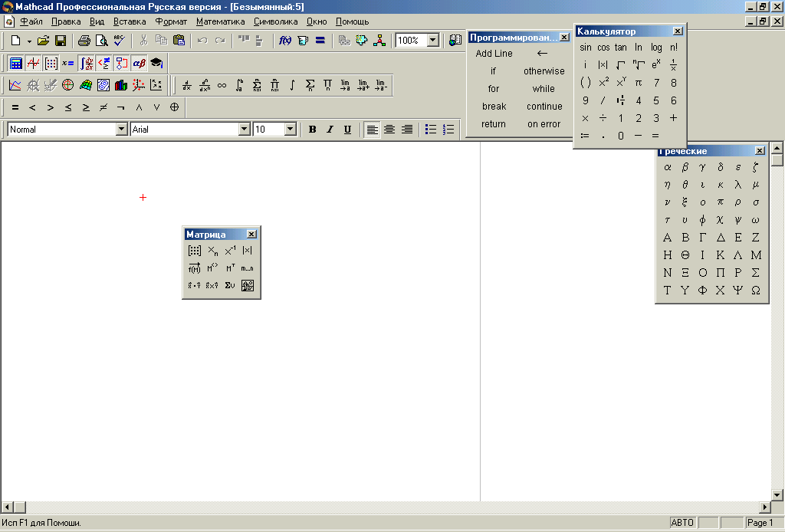Open the Правка menu
This screenshot has height=532, width=785.
[x=66, y=21]
